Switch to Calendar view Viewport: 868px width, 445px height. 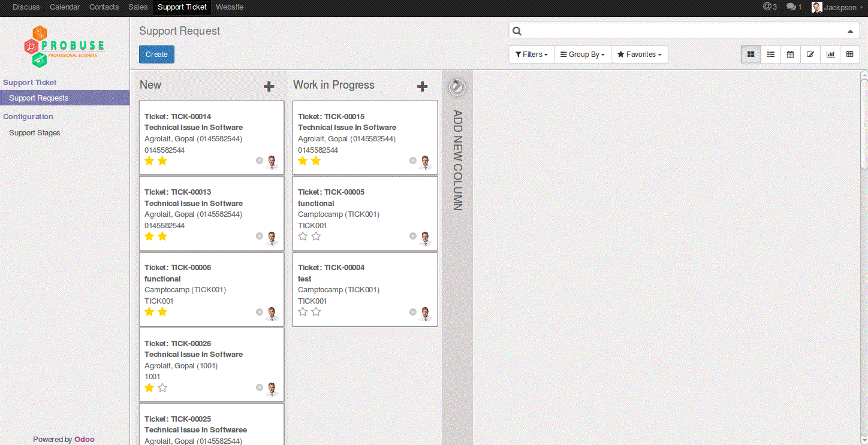[791, 55]
